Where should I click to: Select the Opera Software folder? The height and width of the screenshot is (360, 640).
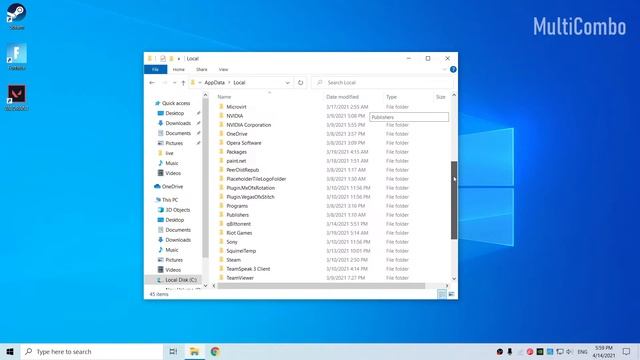pos(244,143)
